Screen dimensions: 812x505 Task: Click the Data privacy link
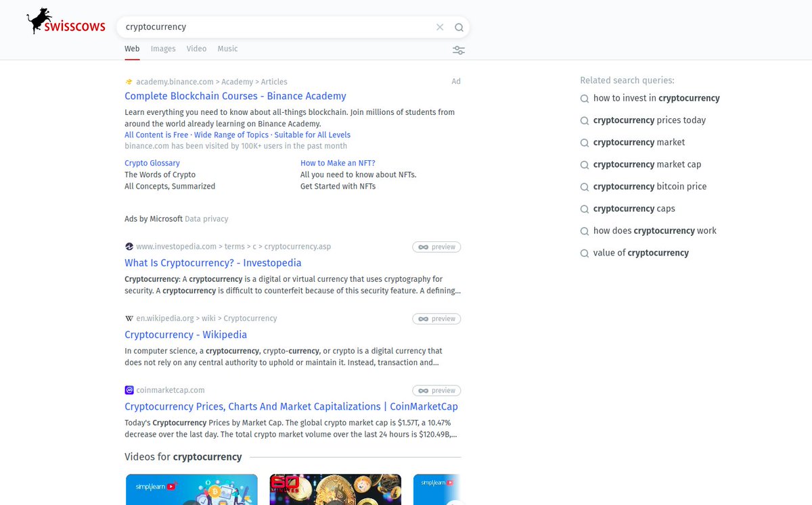(x=206, y=219)
